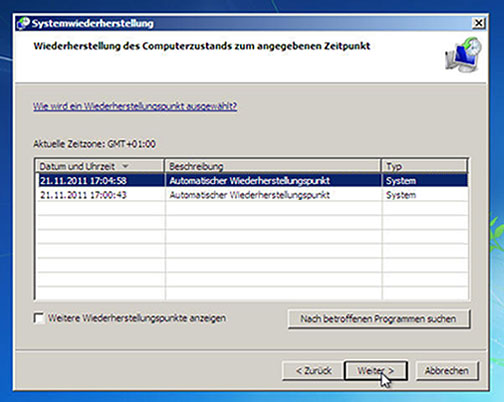This screenshot has height=402, width=504.
Task: Click Nach betroffenen Programmen suchen
Action: point(379,319)
